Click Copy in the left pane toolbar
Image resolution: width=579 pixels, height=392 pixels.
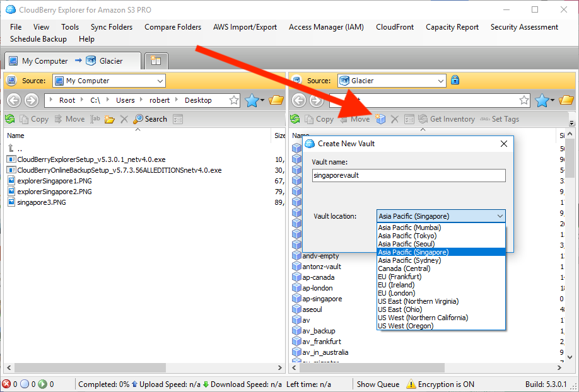34,119
